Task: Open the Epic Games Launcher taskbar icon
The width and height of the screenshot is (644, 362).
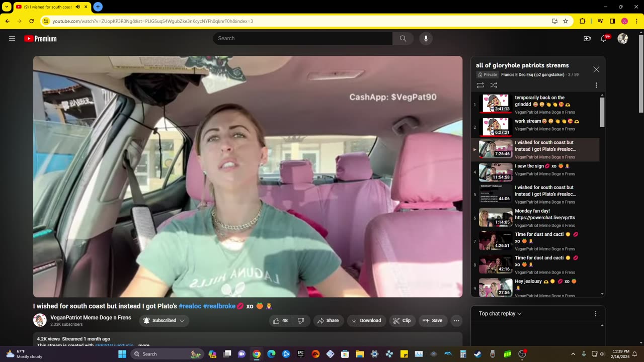Action: [301, 354]
